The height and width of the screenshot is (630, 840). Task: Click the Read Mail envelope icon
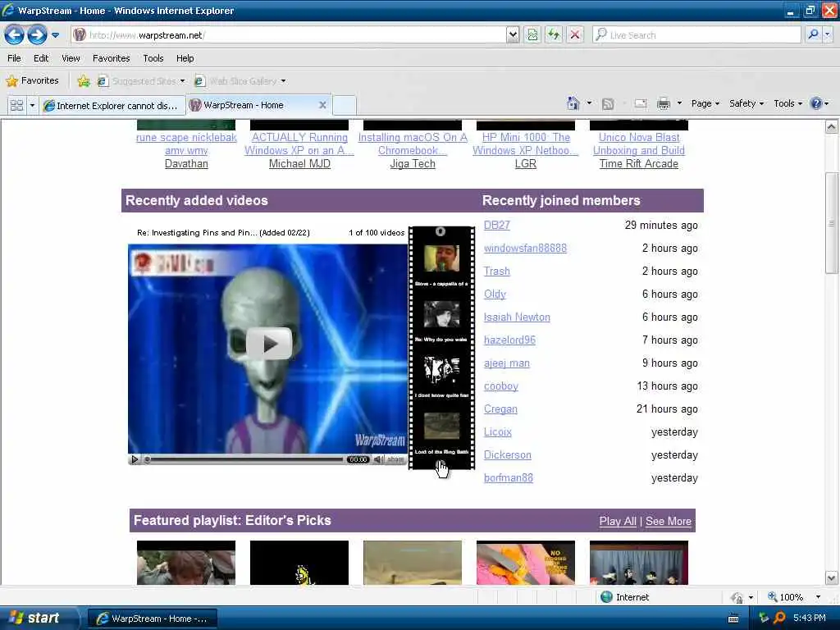(640, 103)
